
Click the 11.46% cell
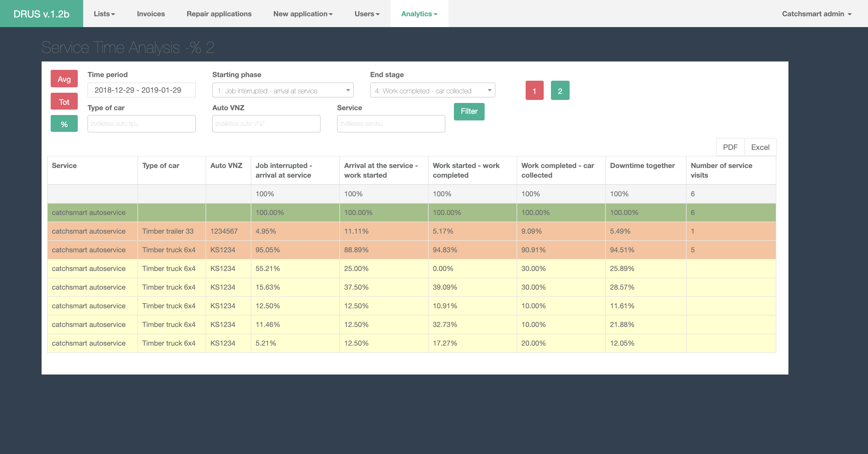(x=295, y=325)
